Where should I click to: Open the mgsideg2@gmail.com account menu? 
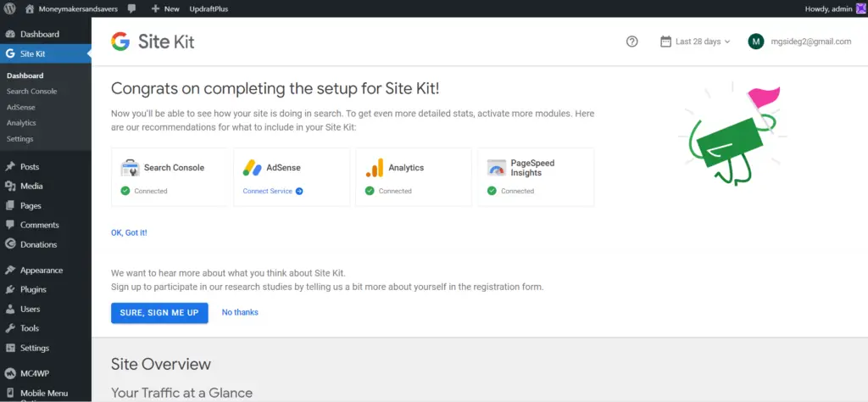pos(799,42)
